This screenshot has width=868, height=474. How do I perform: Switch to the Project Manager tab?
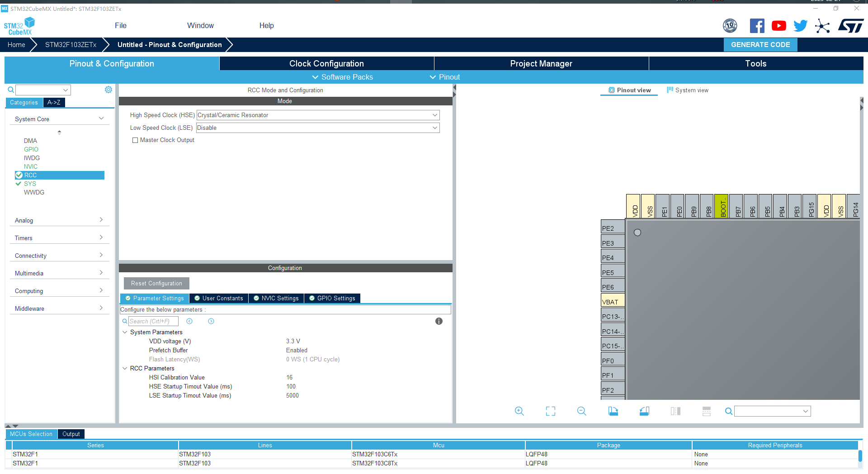click(x=541, y=64)
